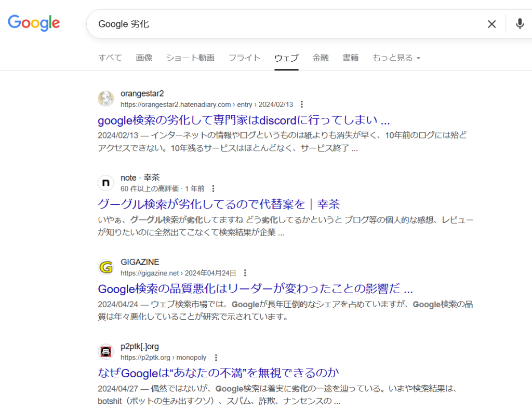The height and width of the screenshot is (410, 532).
Task: Click the p2ptk[.]org site name
Action: 139,347
